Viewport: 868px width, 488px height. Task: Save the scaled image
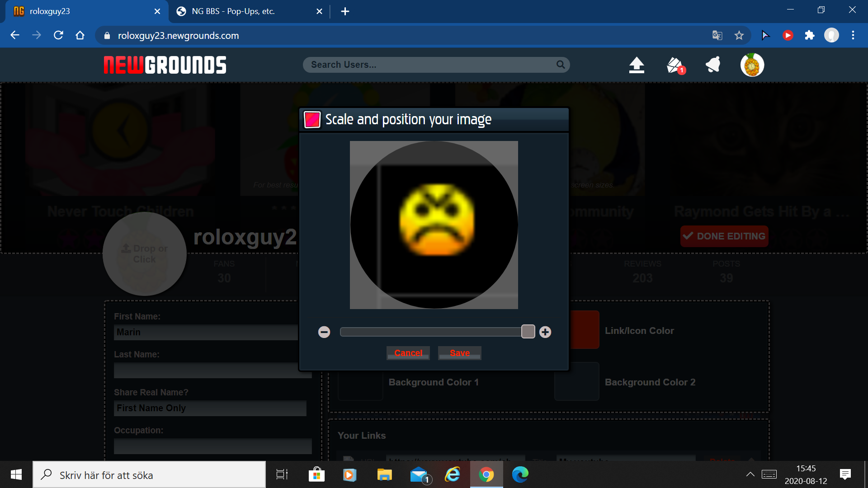click(x=459, y=353)
